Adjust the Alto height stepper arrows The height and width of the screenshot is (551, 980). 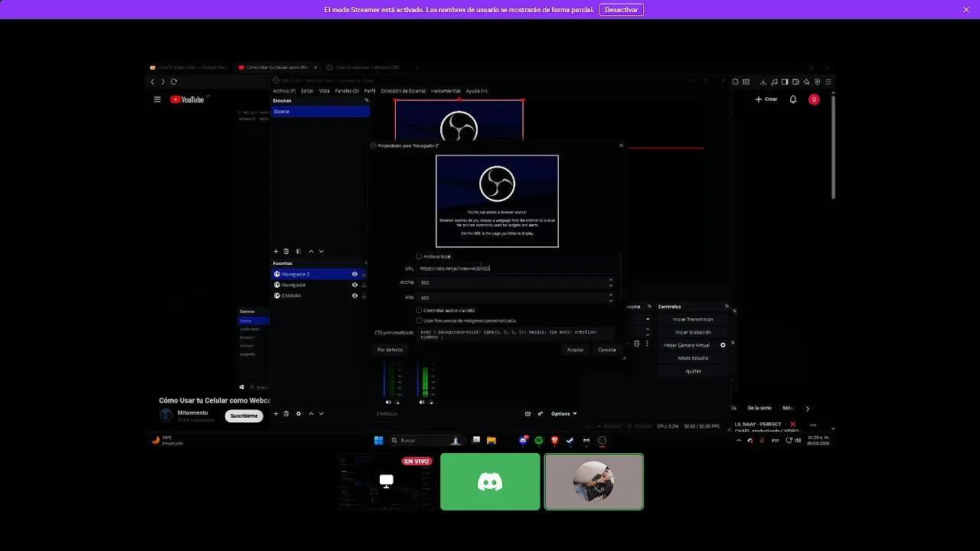(x=611, y=297)
